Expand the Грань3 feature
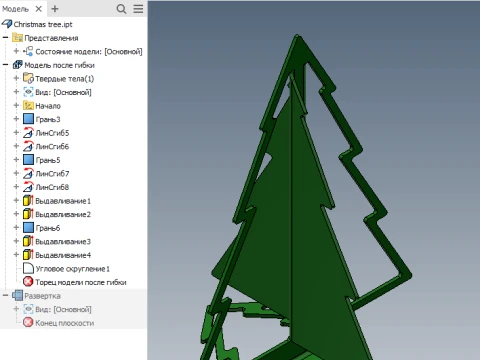 (x=16, y=119)
